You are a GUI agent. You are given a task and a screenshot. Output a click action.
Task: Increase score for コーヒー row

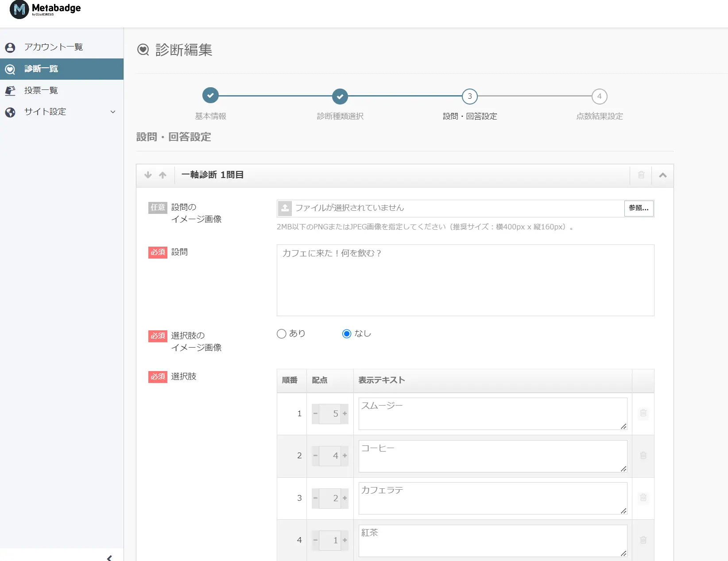coord(345,456)
